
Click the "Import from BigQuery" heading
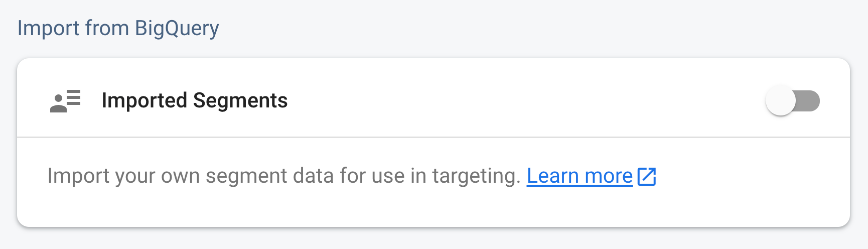pos(118,28)
